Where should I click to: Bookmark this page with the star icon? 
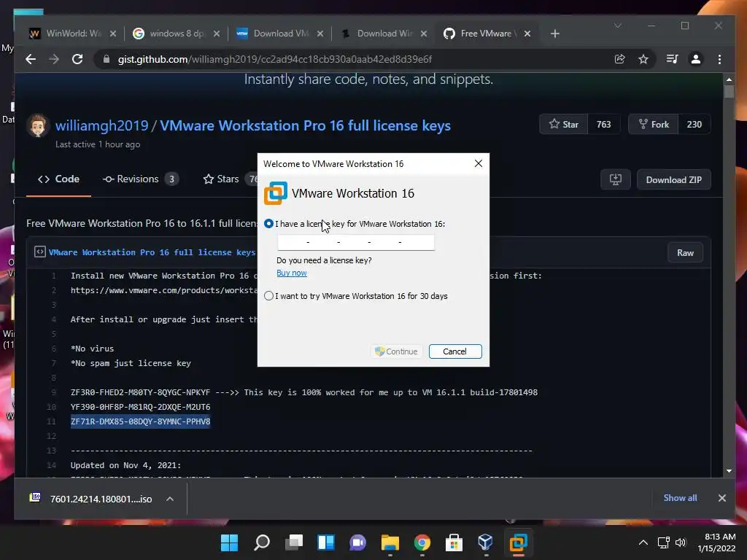(x=643, y=59)
